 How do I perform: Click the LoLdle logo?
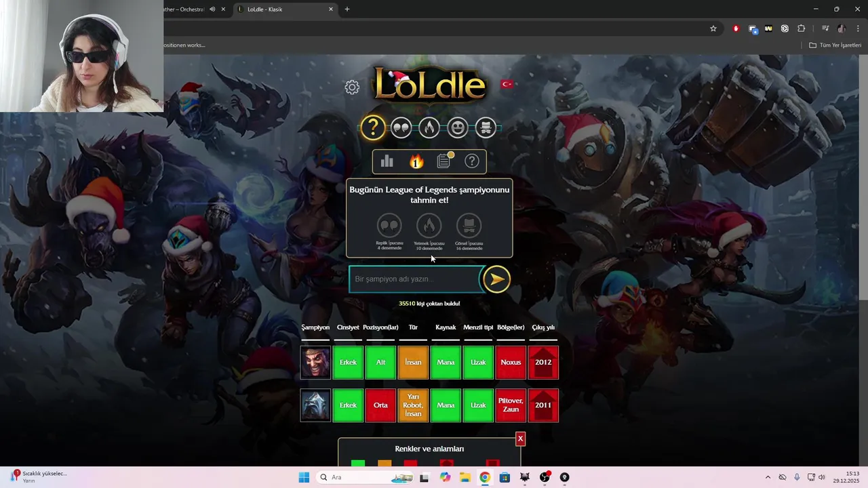click(x=430, y=85)
